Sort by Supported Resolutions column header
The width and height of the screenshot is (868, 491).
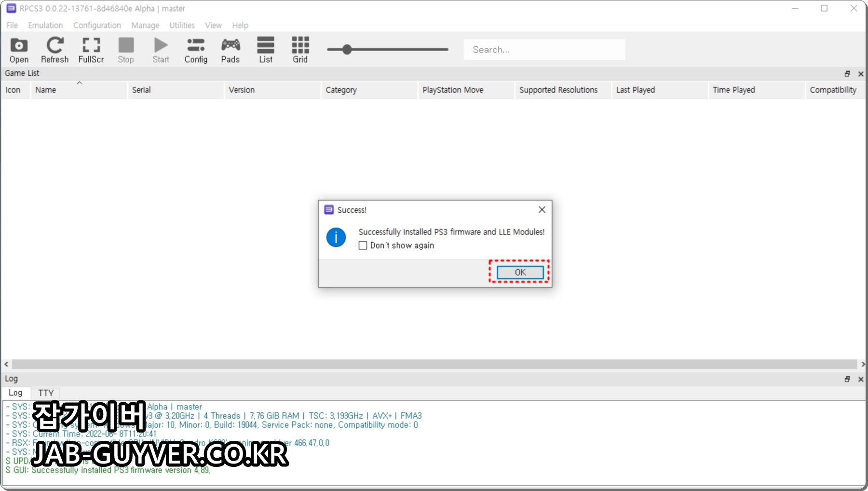click(x=563, y=90)
